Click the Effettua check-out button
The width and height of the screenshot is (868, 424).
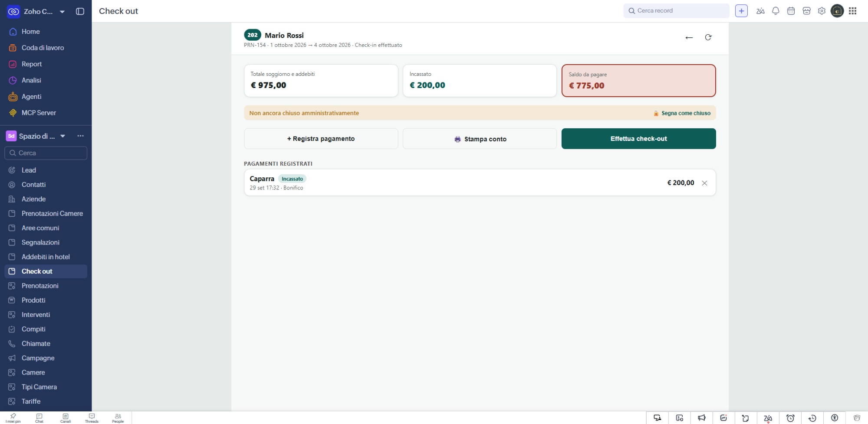coord(639,139)
